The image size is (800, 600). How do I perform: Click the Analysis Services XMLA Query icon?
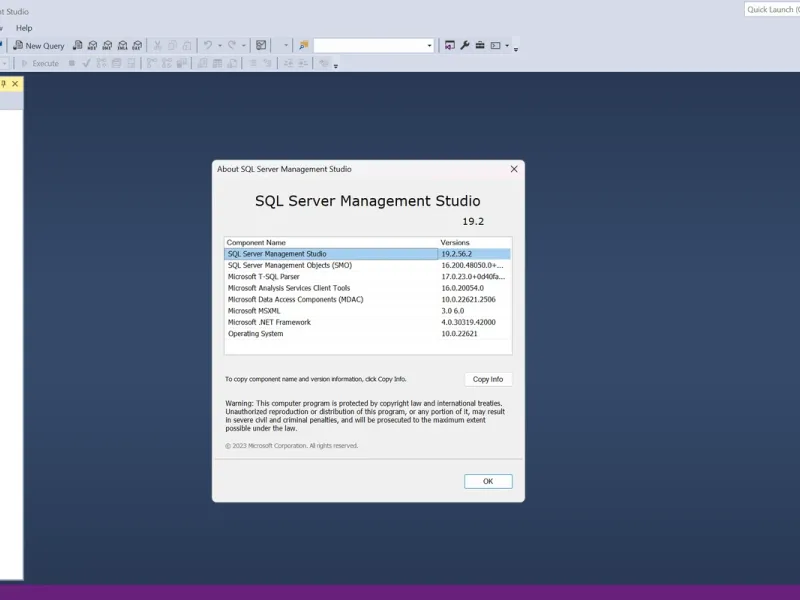point(122,45)
